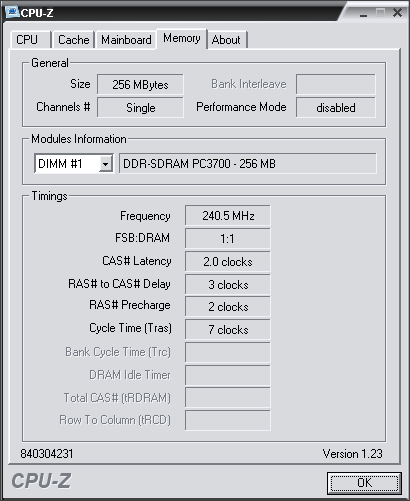Screen dimensions: 410x501
Task: Click the OK button
Action: [x=364, y=483]
